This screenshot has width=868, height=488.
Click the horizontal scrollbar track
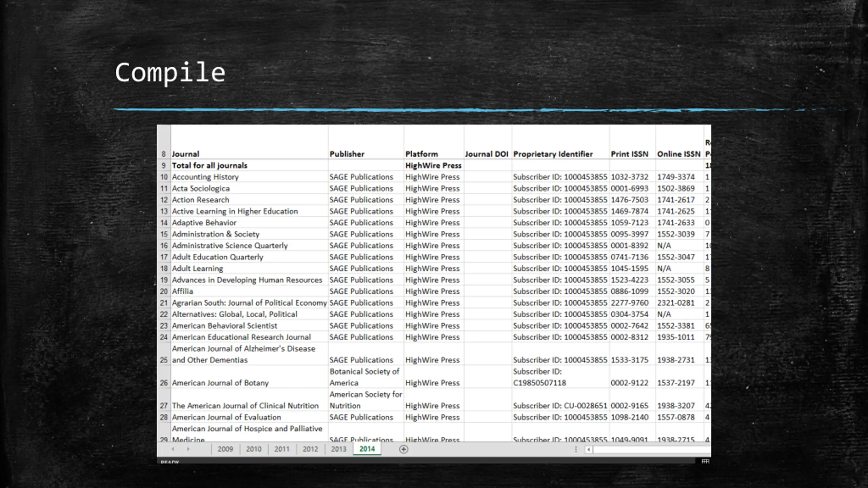coord(652,449)
